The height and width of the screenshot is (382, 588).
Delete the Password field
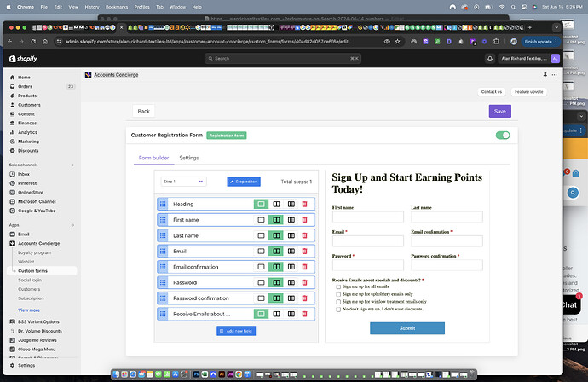pyautogui.click(x=304, y=282)
